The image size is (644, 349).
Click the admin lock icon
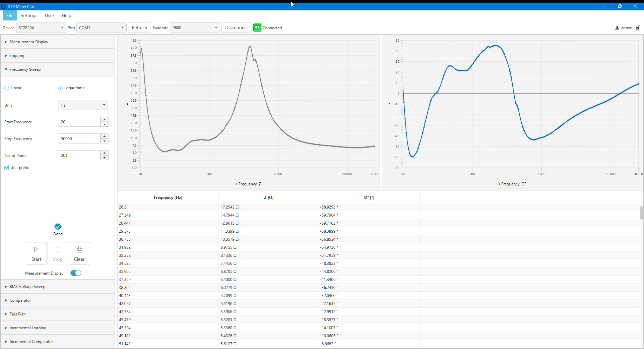click(638, 28)
